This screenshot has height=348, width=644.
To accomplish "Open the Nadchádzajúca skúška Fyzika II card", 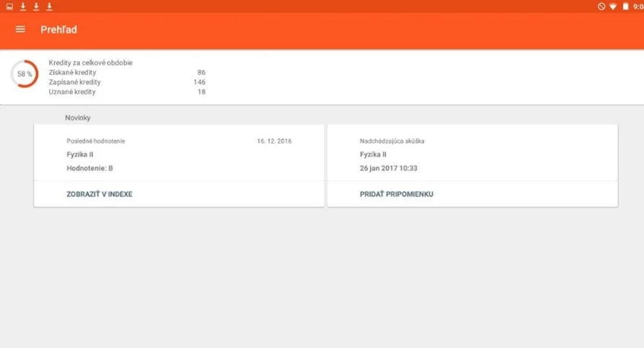I will point(472,155).
